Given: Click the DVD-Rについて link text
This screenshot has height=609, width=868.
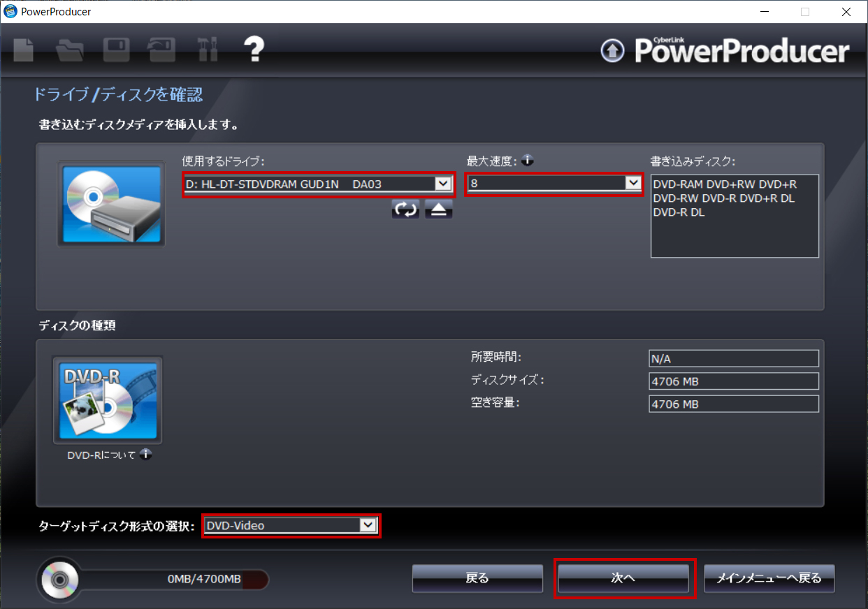Looking at the screenshot, I should click(x=101, y=455).
